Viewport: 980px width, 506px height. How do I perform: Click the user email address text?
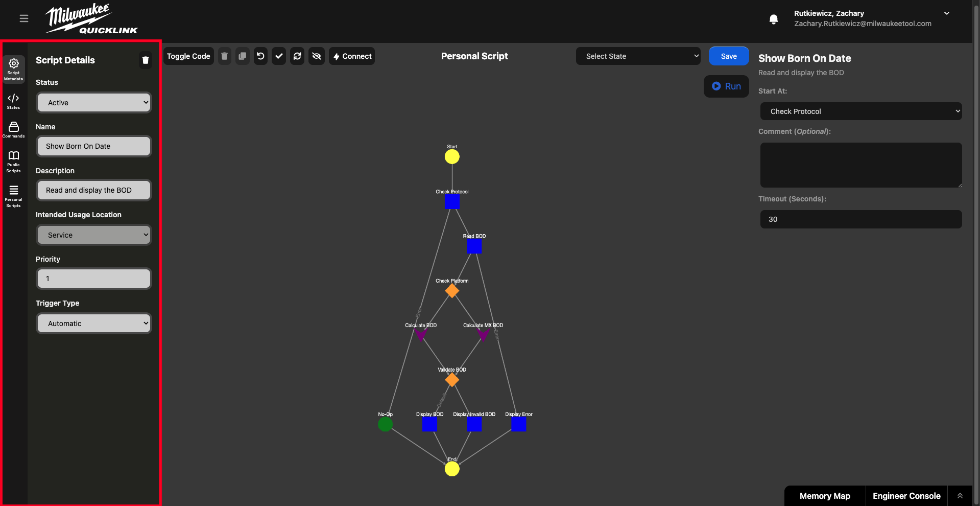click(x=863, y=24)
